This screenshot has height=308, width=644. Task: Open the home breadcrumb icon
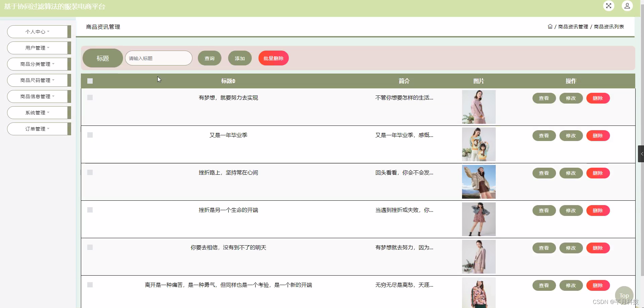pos(550,26)
